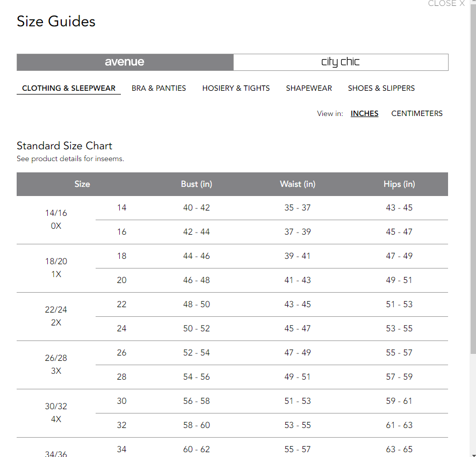The image size is (476, 457).
Task: Click size 18 in the table
Action: point(122,256)
